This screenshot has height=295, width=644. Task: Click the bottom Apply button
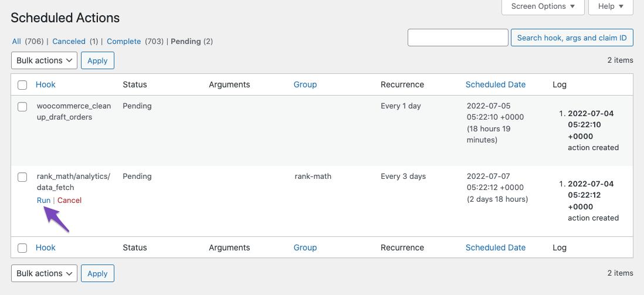[97, 274]
